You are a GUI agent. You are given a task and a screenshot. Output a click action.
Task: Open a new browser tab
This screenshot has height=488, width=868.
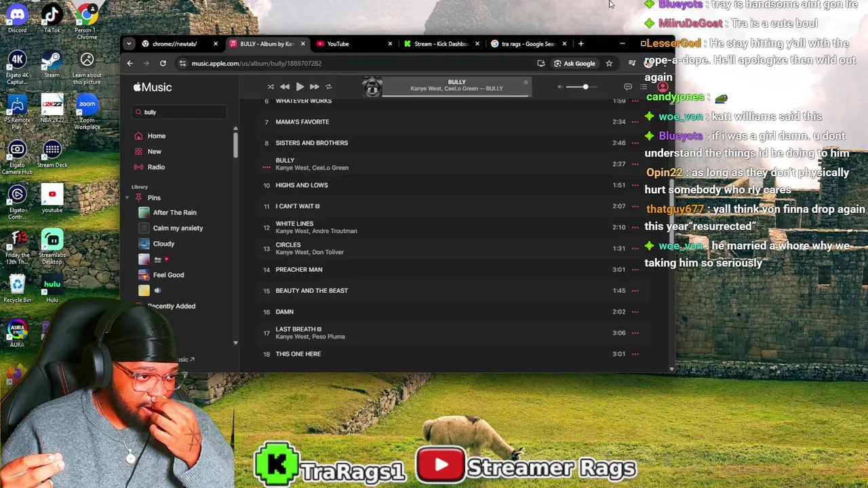click(x=580, y=44)
